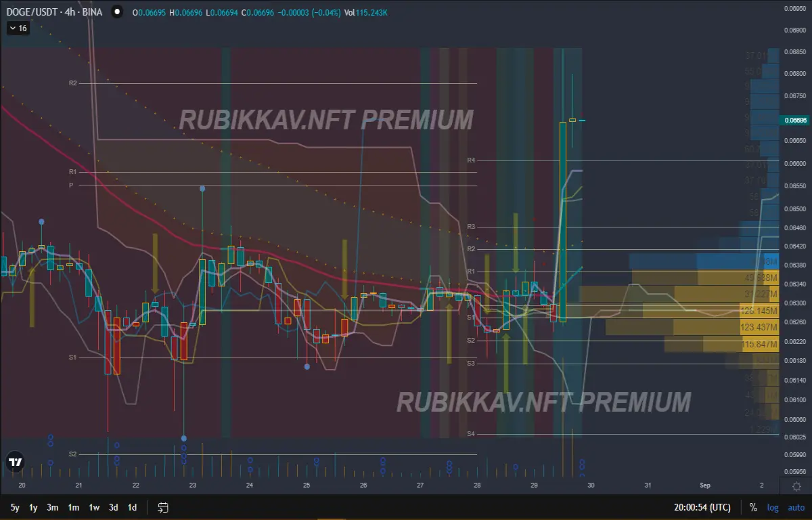Open the Go to date calendar icon
The image size is (812, 520).
tap(163, 507)
